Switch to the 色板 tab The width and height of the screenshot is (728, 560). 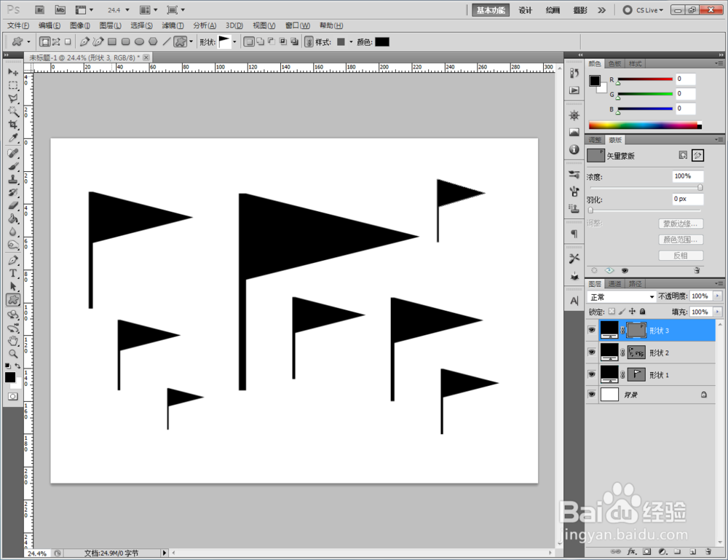point(614,63)
